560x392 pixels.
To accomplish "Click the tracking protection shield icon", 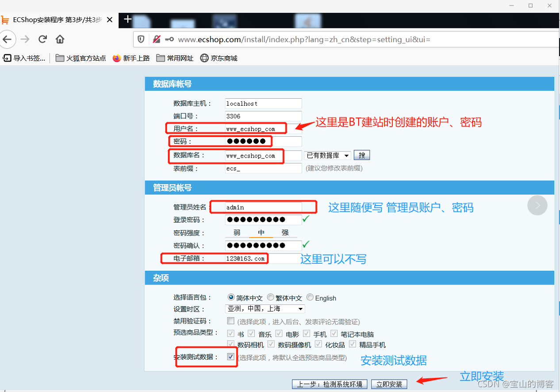I will [x=141, y=39].
